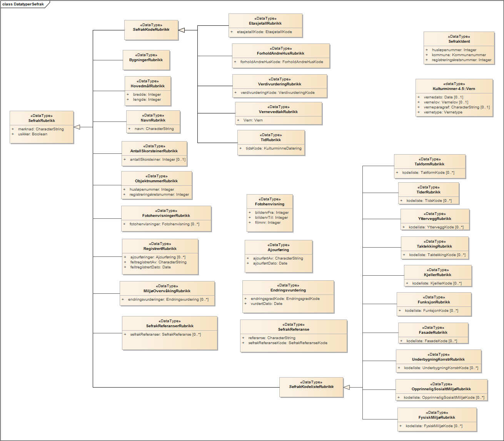Select the FotohenvisningerRubrikk title
The image size is (504, 441).
(x=166, y=216)
